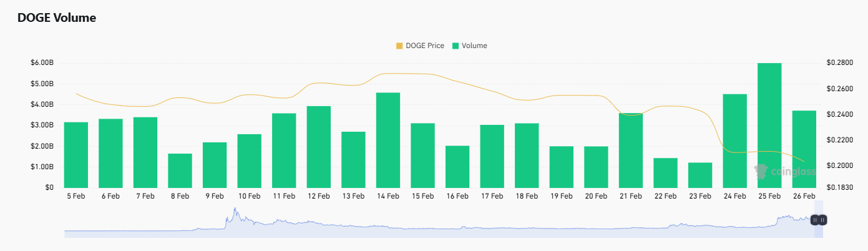The image size is (868, 251).
Task: Click the 21 Feb volume bar
Action: click(631, 150)
